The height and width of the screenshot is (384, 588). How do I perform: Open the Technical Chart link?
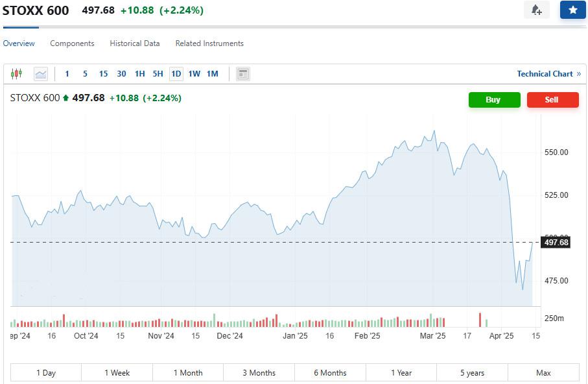coord(549,74)
